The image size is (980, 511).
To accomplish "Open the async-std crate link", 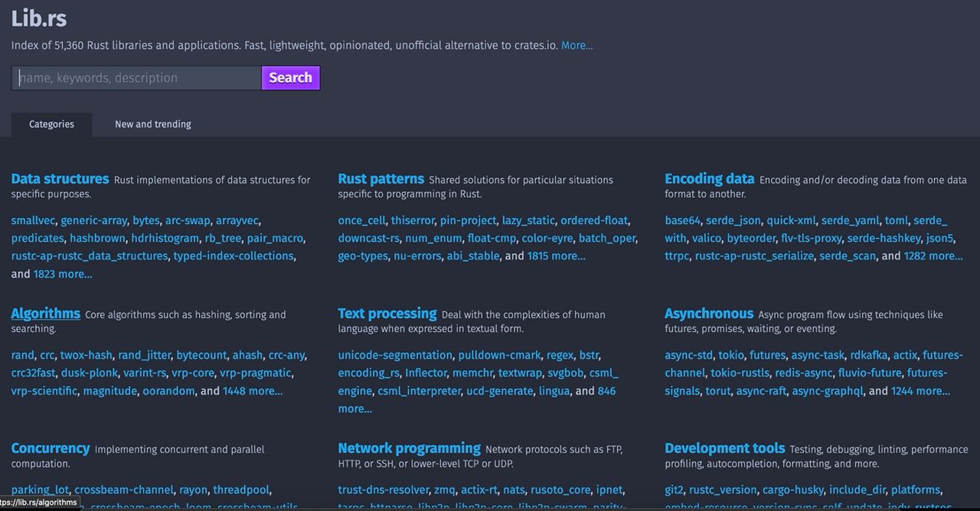I will (x=688, y=355).
